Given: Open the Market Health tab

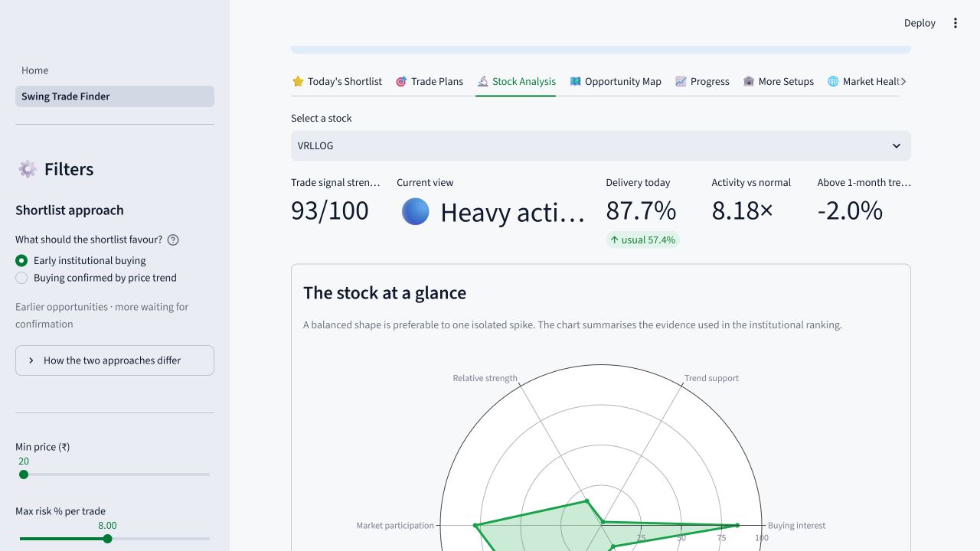Looking at the screenshot, I should click(864, 81).
